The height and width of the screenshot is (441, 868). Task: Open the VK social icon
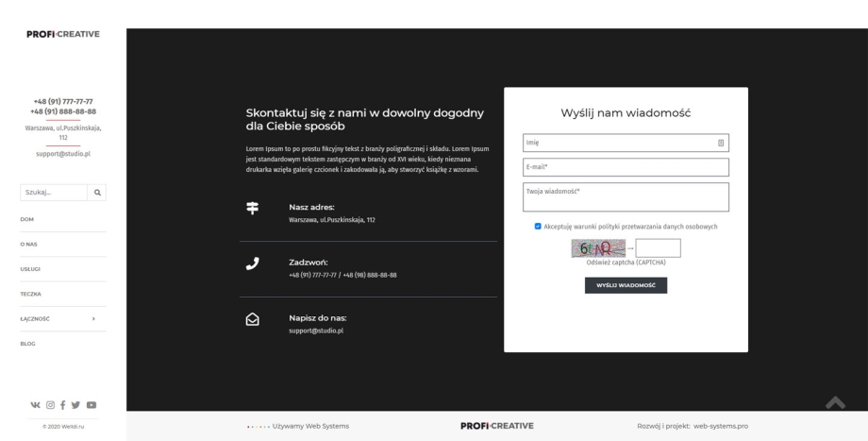click(x=36, y=405)
